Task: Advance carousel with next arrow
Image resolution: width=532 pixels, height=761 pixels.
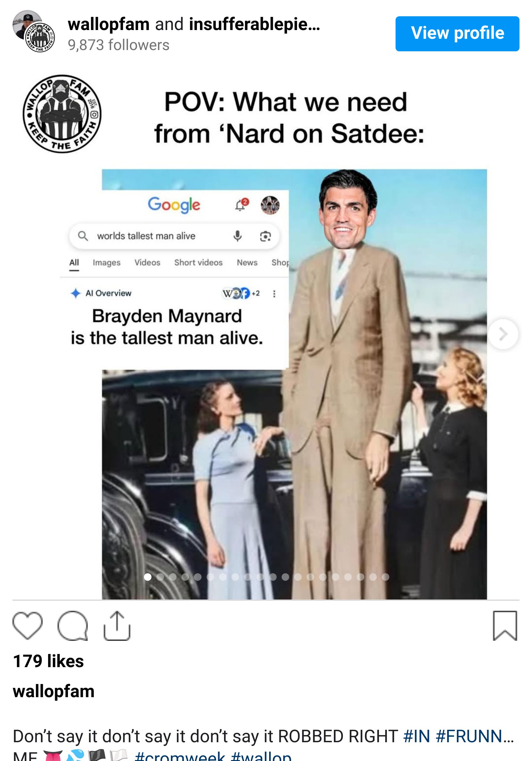Action: tap(503, 334)
